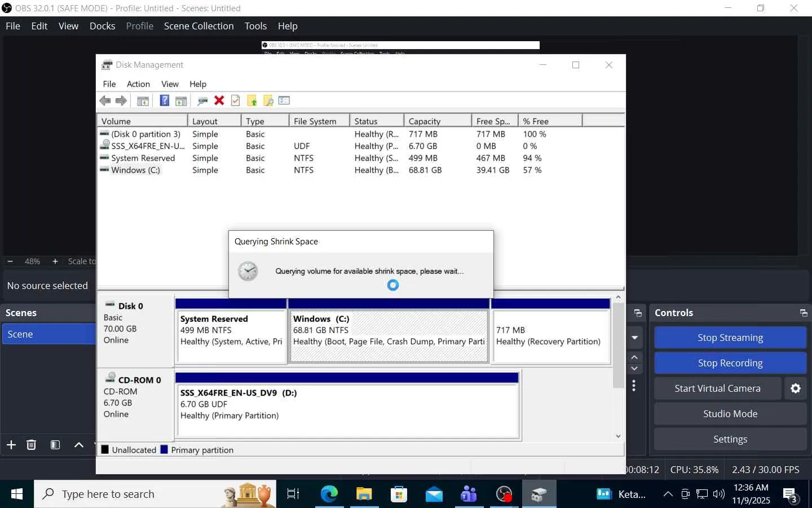
Task: Click the volume speaker tray icon
Action: click(719, 494)
